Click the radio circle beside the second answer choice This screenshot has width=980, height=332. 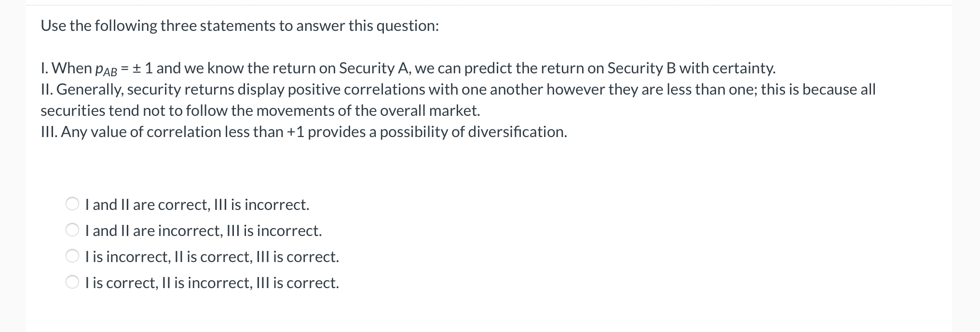(71, 231)
